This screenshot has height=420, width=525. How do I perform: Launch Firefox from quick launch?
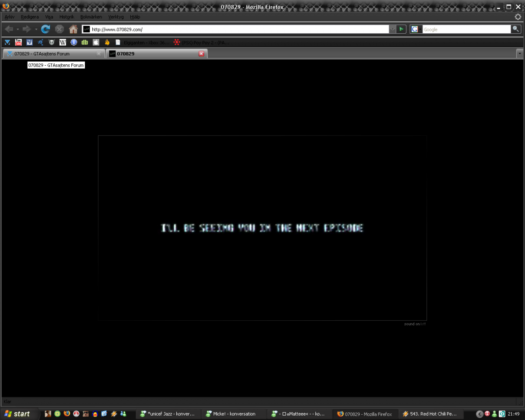tap(67, 413)
